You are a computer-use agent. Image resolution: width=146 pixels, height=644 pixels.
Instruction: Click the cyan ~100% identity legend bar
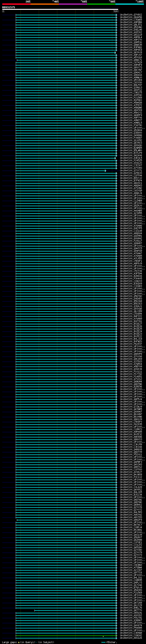(x=130, y=4)
